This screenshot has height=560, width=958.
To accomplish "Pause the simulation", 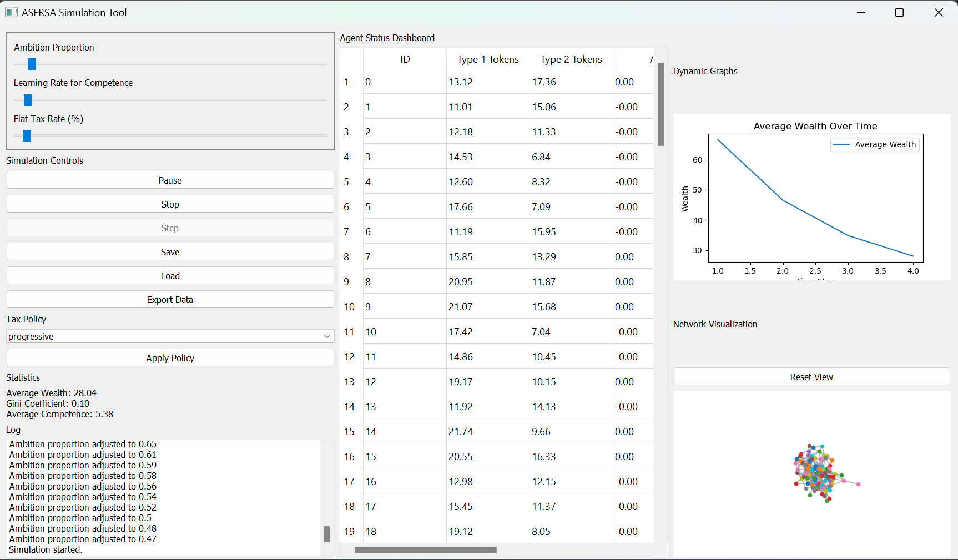I will point(170,180).
